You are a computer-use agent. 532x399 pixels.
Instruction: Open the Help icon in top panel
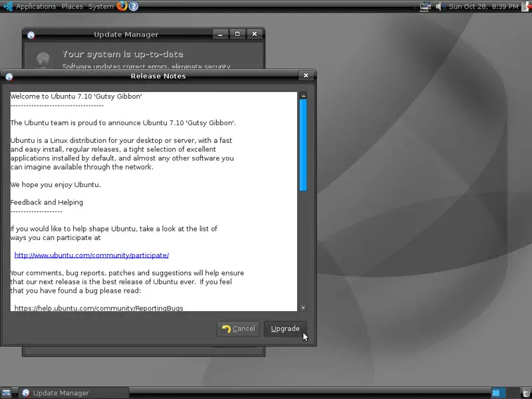click(134, 6)
